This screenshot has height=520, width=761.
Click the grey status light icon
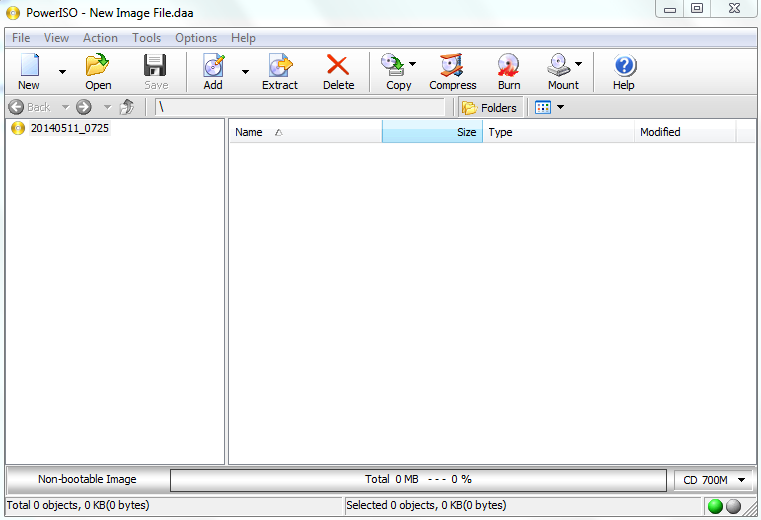pos(733,506)
